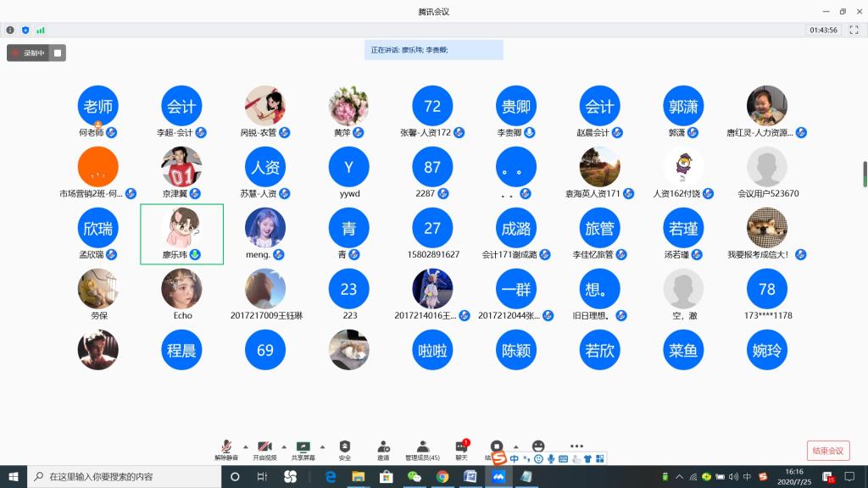Open the 安全 security shield menu
The width and height of the screenshot is (868, 488).
pos(344,446)
